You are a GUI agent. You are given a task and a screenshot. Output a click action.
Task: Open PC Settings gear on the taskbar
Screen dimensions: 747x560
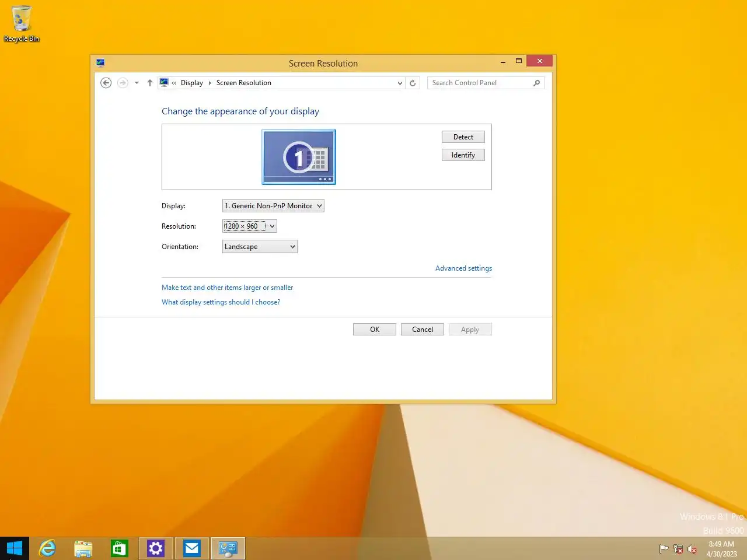pyautogui.click(x=156, y=548)
